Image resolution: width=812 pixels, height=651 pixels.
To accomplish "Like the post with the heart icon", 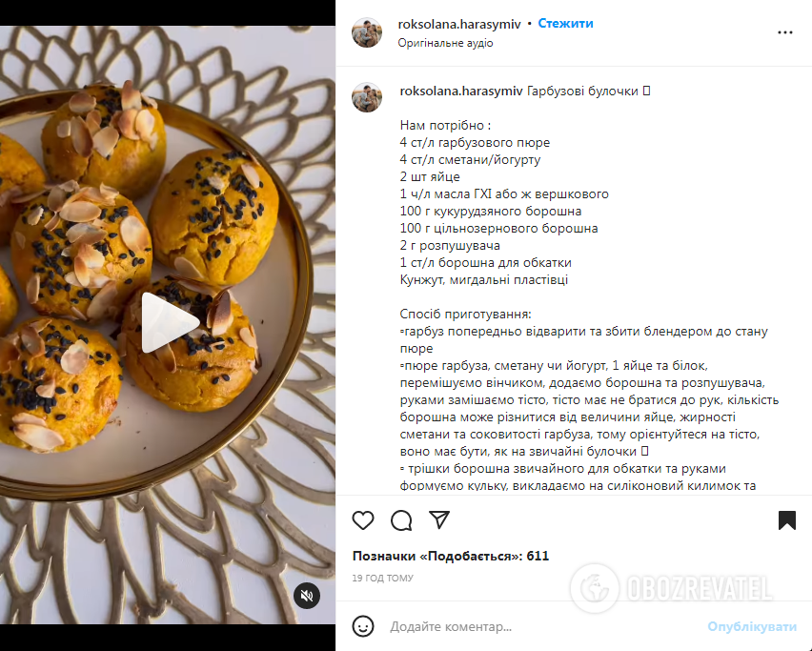I will 363,519.
